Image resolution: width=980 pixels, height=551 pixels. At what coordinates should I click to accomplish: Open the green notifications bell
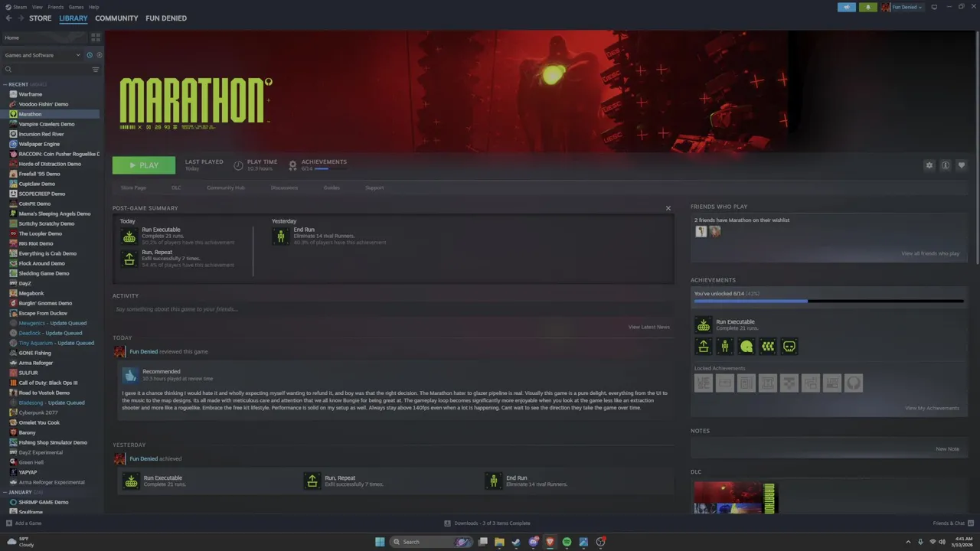867,7
